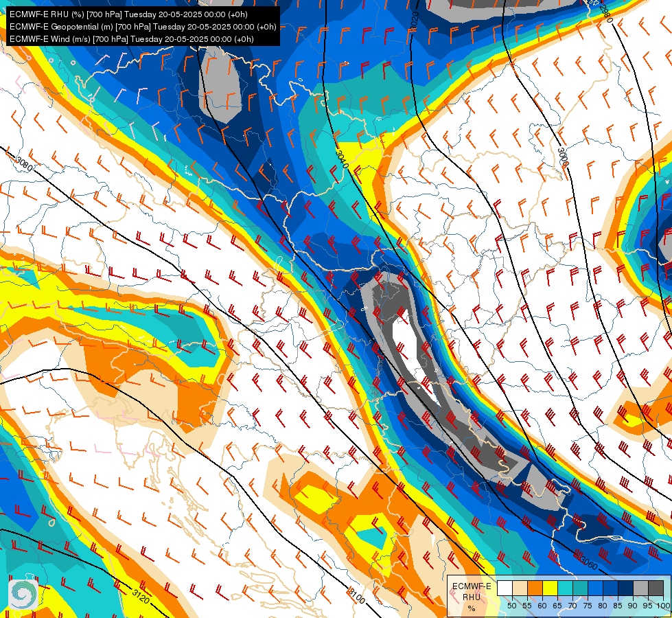Select the bright blue 75-80% humidity swatch

tap(596, 588)
